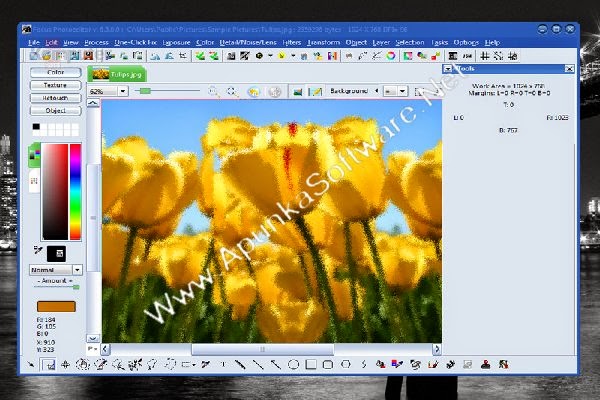The image size is (600, 400).
Task: Click the red saturation gradient square
Action: pos(55,191)
